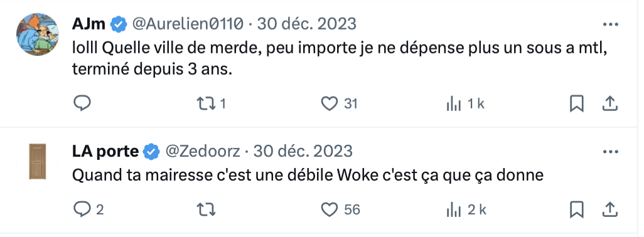Open more options for AJm's tweet

pyautogui.click(x=610, y=24)
